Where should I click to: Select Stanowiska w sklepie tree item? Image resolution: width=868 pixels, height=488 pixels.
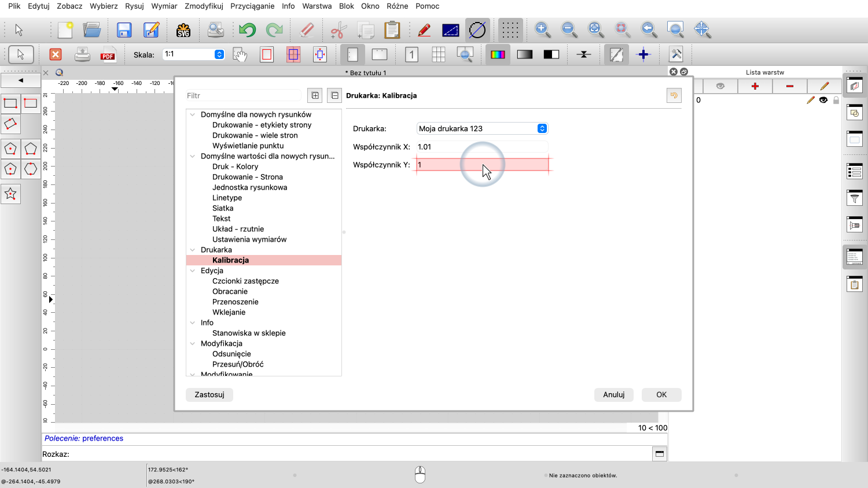click(x=249, y=333)
